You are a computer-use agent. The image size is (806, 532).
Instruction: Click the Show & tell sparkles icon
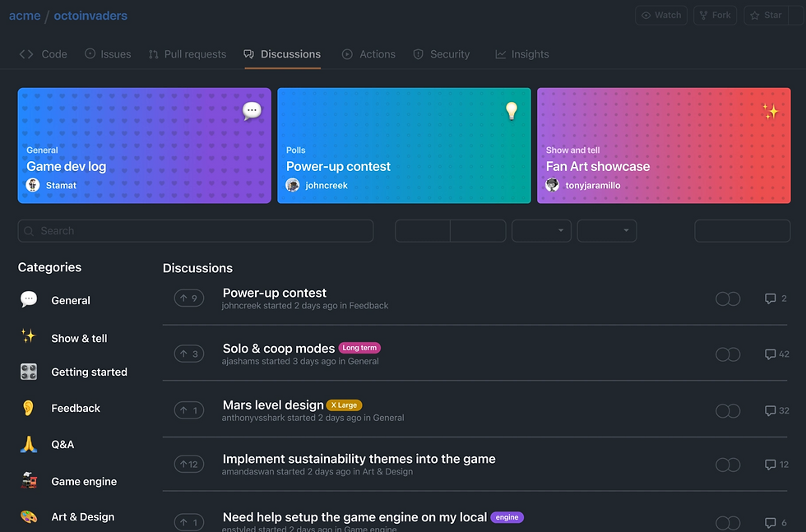coord(28,336)
